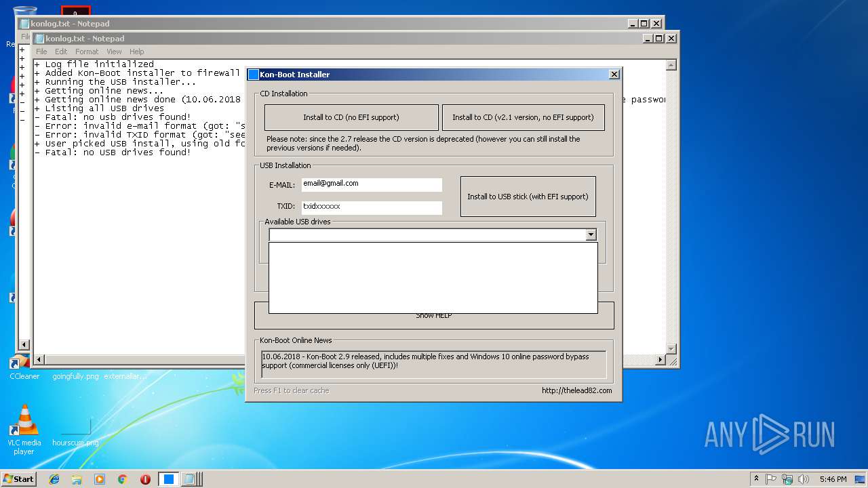The image size is (868, 488).
Task: Launch Internet Explorer from taskbar
Action: click(54, 479)
